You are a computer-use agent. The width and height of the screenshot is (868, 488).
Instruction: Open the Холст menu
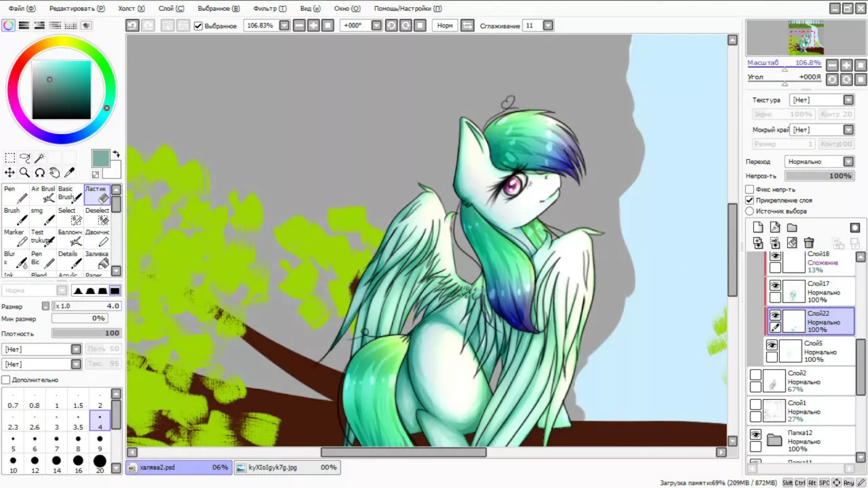(131, 9)
